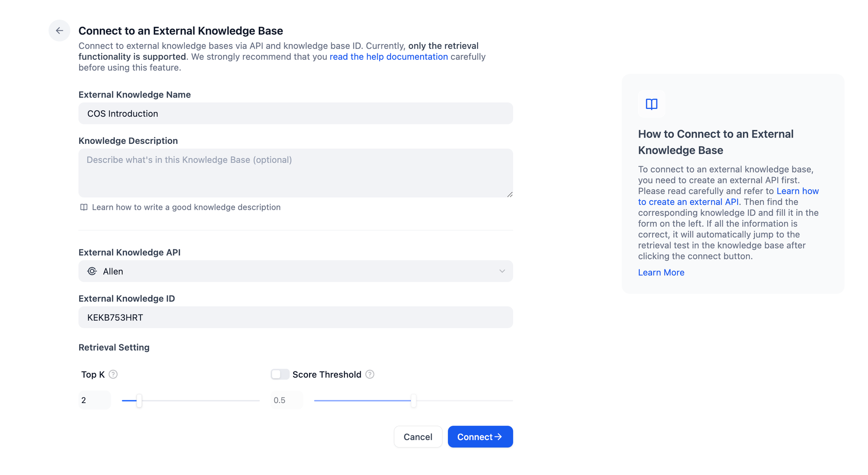
Task: Select the Cancel menu option
Action: [x=418, y=437]
